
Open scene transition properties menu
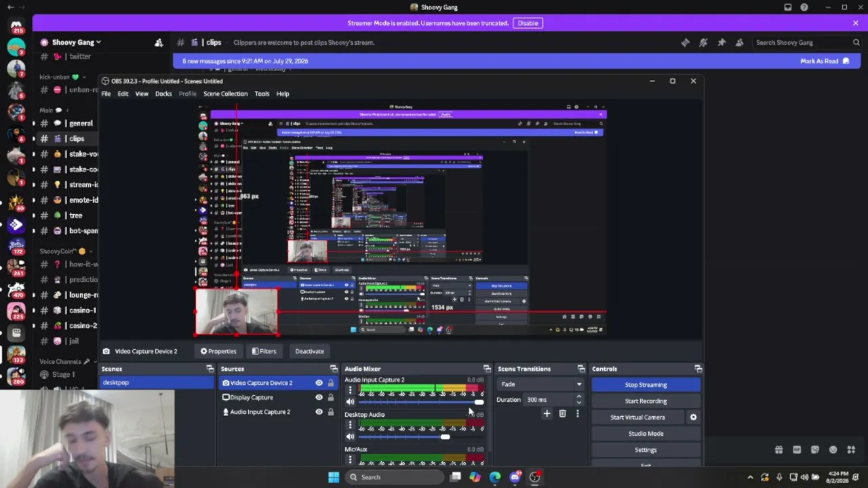578,413
